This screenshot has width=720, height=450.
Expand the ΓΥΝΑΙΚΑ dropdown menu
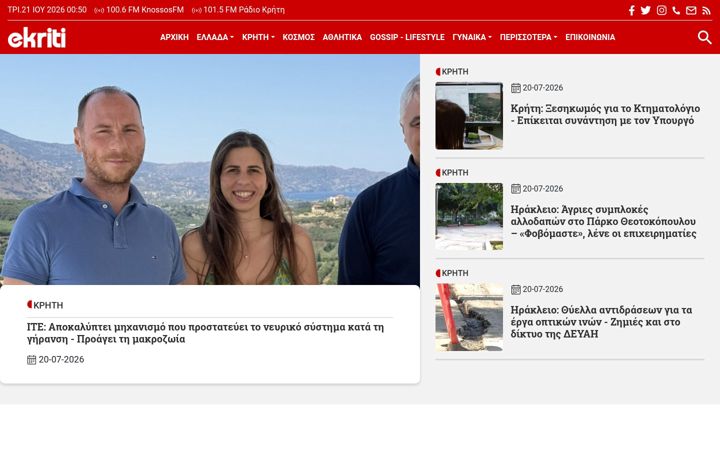pyautogui.click(x=472, y=37)
